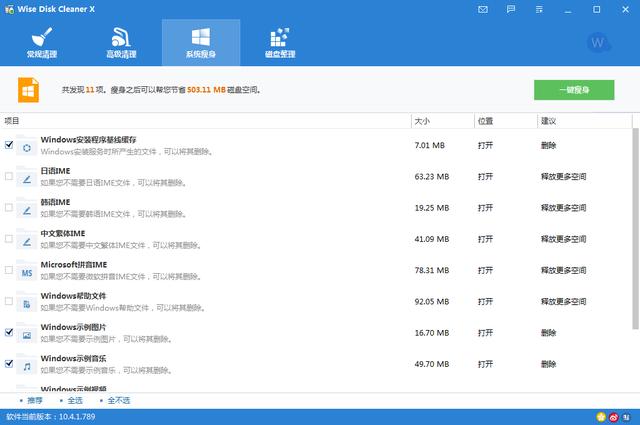640x425 pixels.
Task: Click the orange Windows document icon
Action: tap(28, 90)
